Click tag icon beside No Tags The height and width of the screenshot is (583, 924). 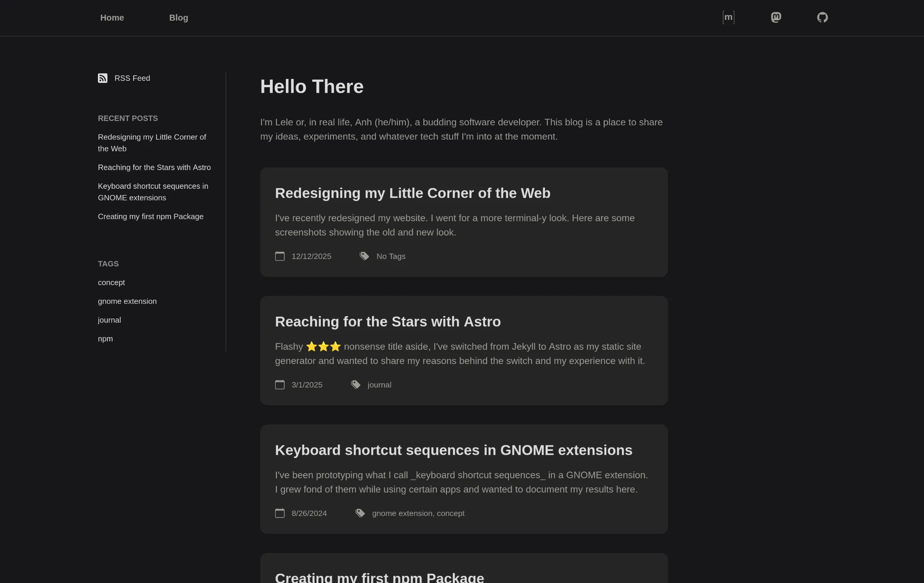(364, 256)
